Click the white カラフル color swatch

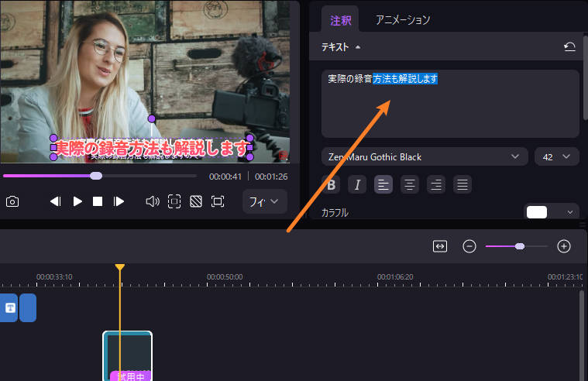[x=537, y=212]
